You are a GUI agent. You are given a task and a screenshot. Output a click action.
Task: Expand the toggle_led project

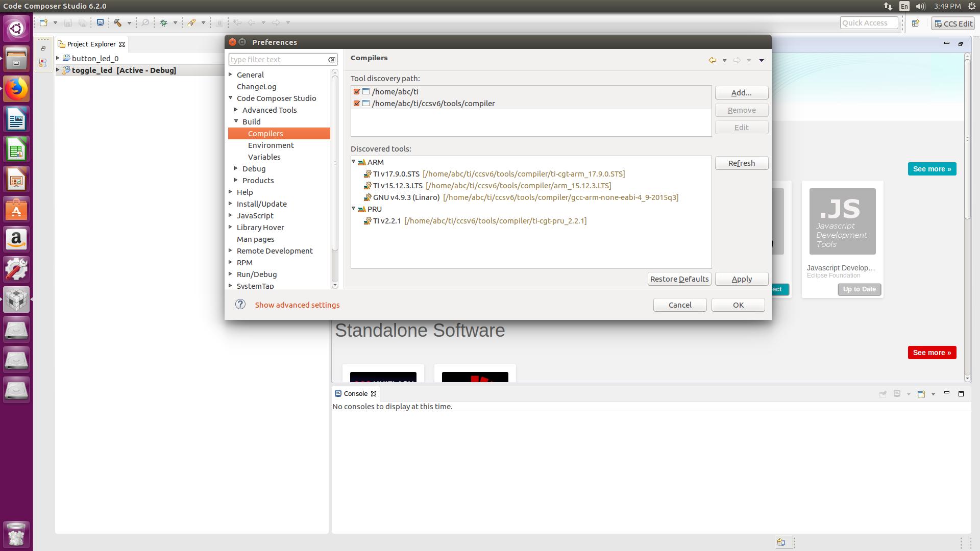[58, 70]
